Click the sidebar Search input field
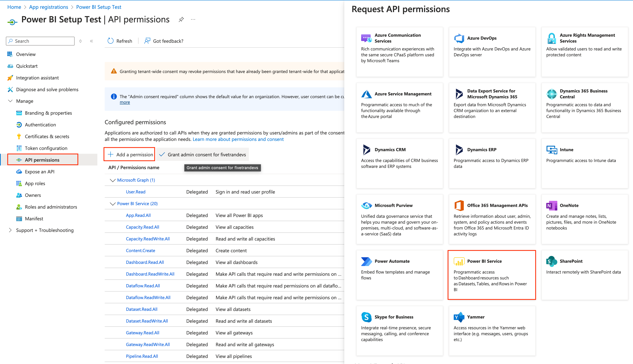 click(x=40, y=41)
